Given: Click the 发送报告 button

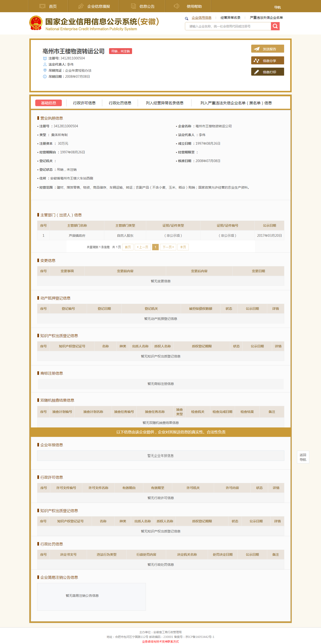Looking at the screenshot, I should tap(267, 49).
